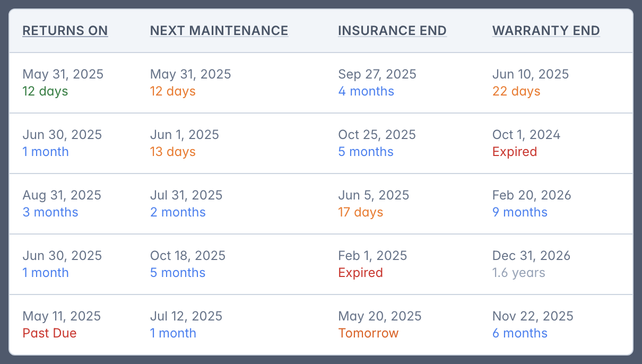Screen dimensions: 642x364
Task: Click the Insurance End column header
Action: (x=392, y=31)
